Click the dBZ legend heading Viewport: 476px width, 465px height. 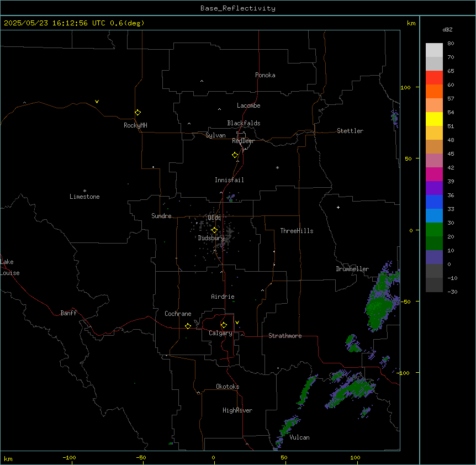pyautogui.click(x=447, y=29)
